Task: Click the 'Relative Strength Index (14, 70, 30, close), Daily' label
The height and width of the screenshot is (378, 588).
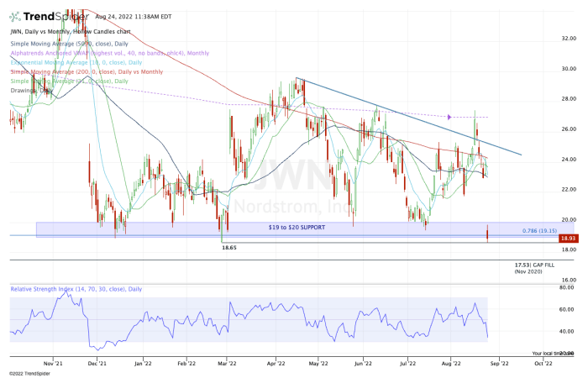Action: 76,289
